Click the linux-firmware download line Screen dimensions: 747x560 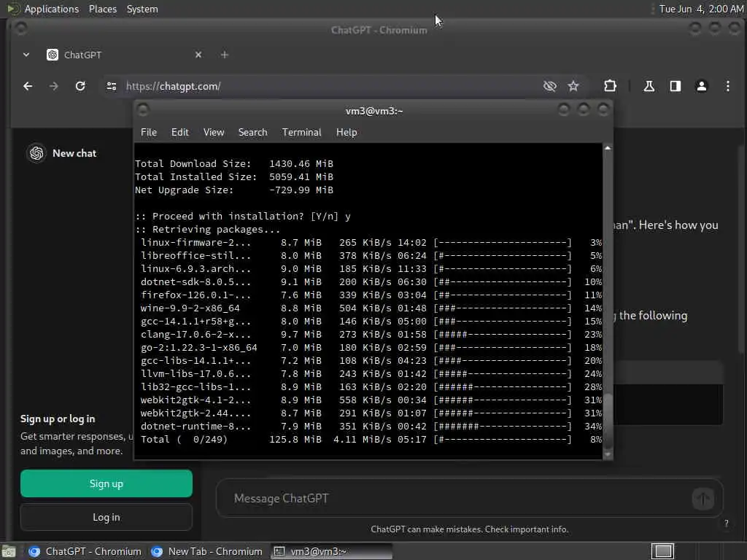[x=371, y=242]
